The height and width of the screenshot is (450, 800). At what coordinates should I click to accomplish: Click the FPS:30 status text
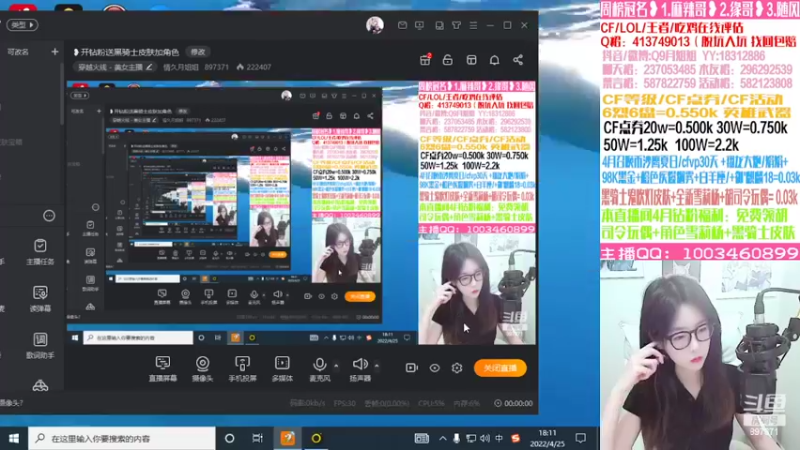click(x=344, y=403)
